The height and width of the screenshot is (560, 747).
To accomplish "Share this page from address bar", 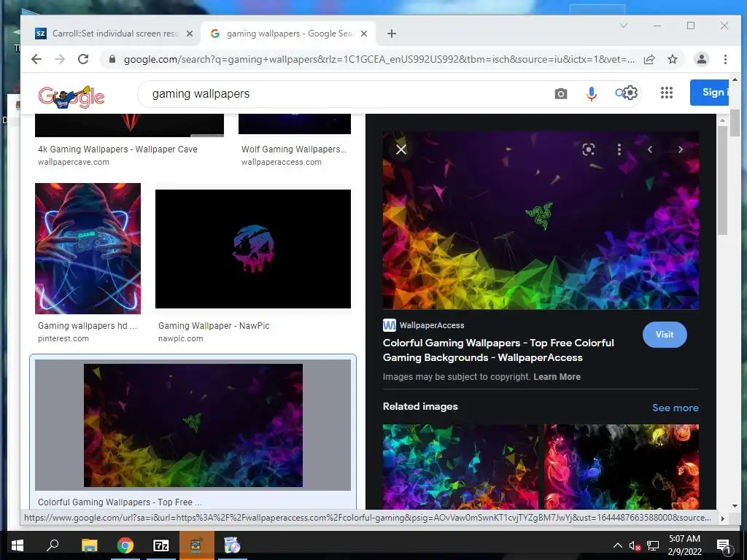I will click(649, 59).
